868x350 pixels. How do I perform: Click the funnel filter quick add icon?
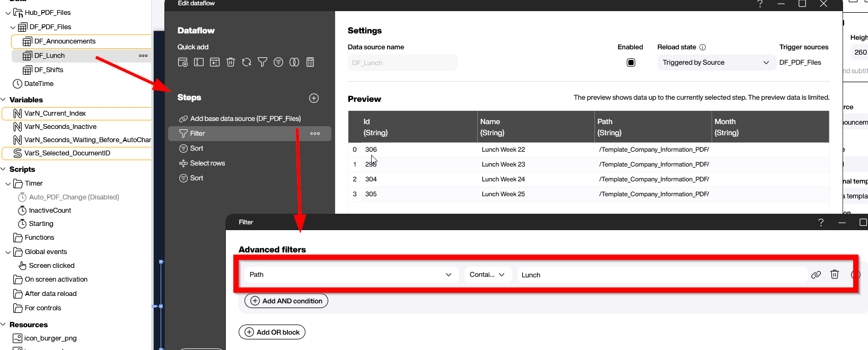[262, 62]
